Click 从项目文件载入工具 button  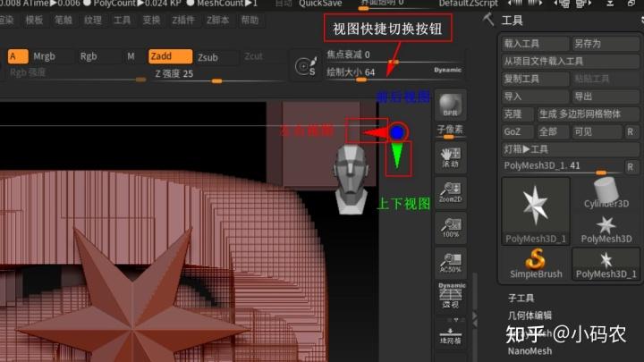(571, 61)
